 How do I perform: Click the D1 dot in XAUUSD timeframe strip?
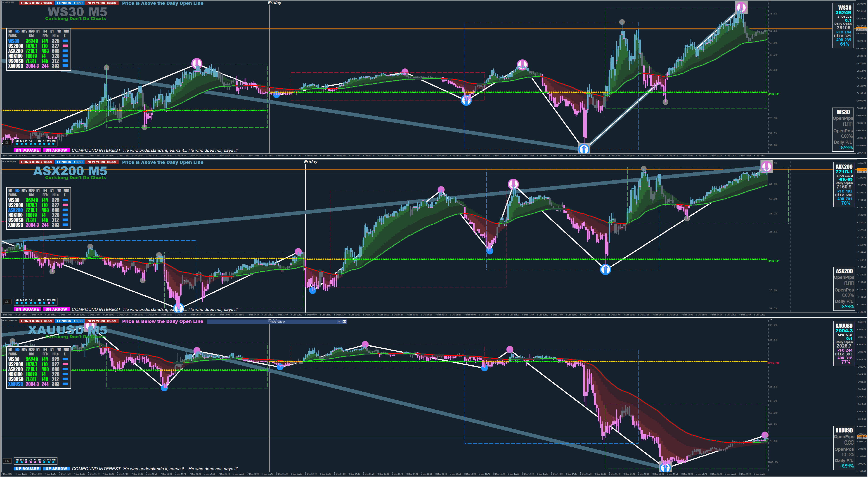pyautogui.click(x=44, y=462)
